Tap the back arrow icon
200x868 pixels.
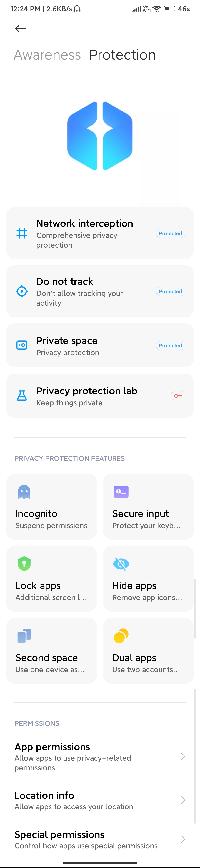pos(21,29)
